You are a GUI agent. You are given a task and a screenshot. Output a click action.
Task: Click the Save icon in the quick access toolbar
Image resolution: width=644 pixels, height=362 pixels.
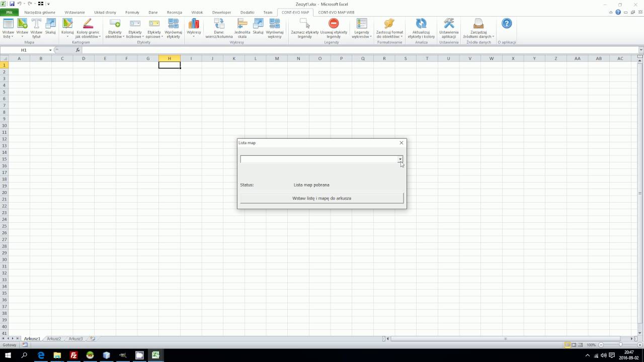12,4
